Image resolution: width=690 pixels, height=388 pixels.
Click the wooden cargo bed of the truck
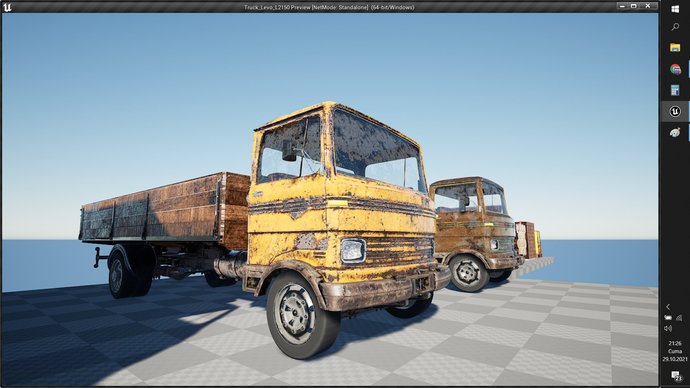coord(165,211)
